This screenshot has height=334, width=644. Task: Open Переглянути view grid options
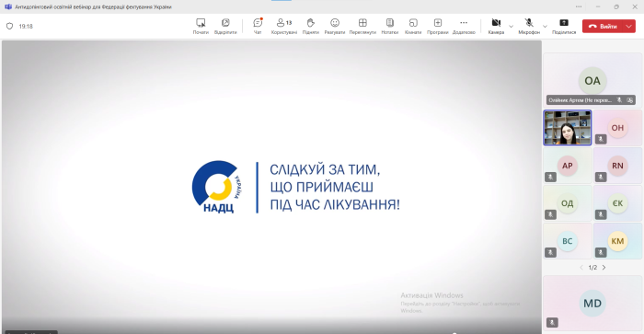point(362,27)
